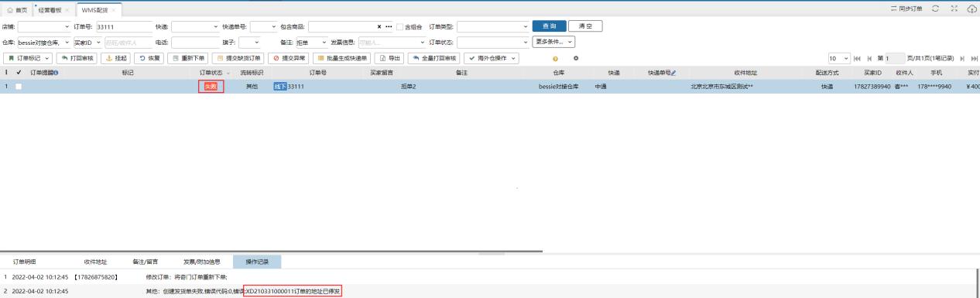Open the 旗子 dropdown
Viewport: 980px width, 298px height.
coord(249,42)
